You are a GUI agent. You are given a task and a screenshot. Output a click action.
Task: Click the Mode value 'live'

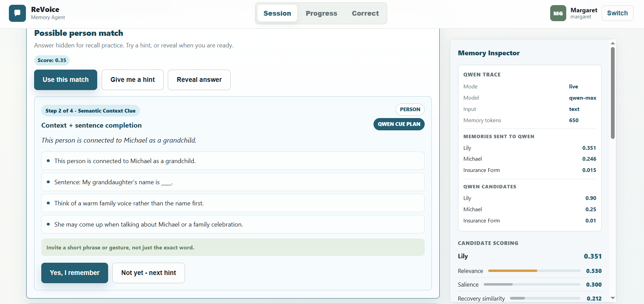573,87
